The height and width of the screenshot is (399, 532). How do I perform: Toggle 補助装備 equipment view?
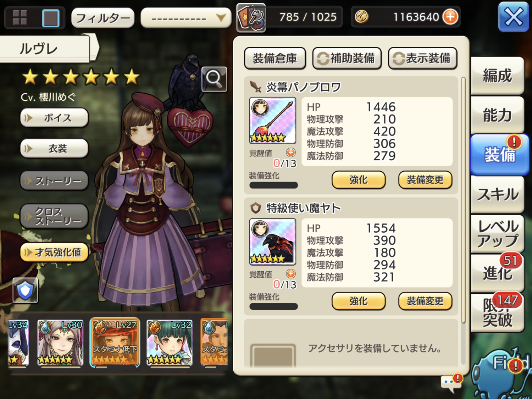347,58
